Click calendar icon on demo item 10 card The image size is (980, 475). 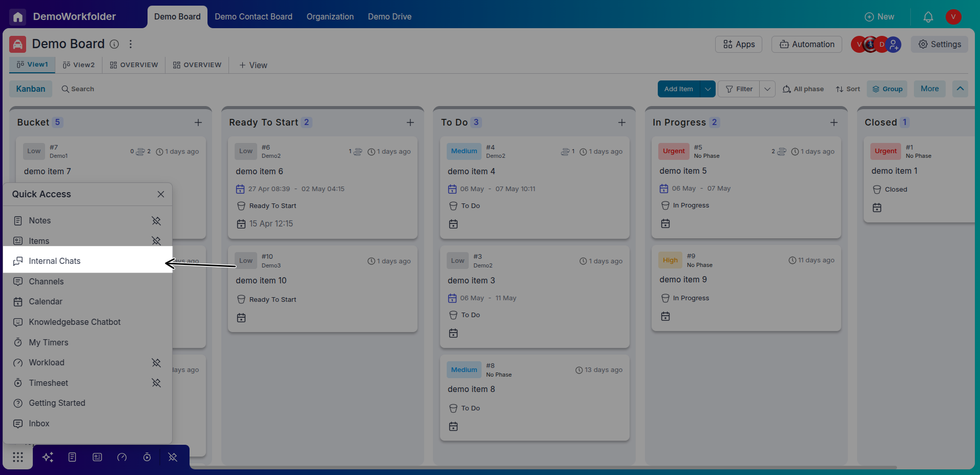pos(241,318)
